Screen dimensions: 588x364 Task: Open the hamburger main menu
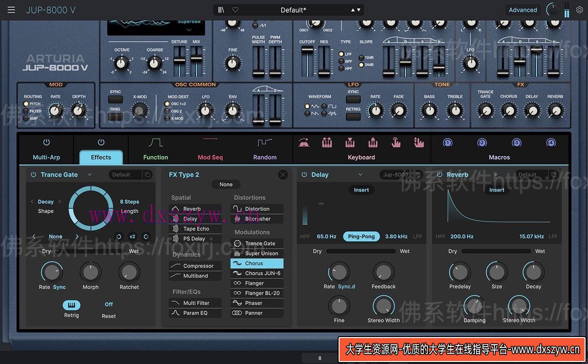[11, 10]
